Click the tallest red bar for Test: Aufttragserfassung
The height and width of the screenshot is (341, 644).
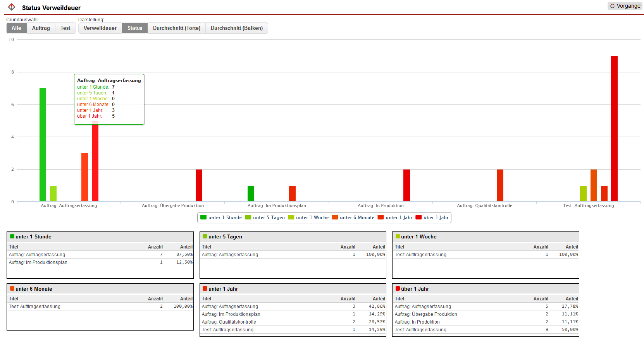click(x=614, y=128)
